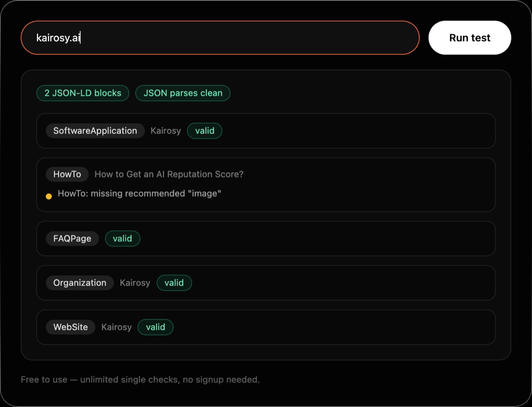The height and width of the screenshot is (407, 532).
Task: Click the valid badge in WebSite row
Action: (x=156, y=327)
